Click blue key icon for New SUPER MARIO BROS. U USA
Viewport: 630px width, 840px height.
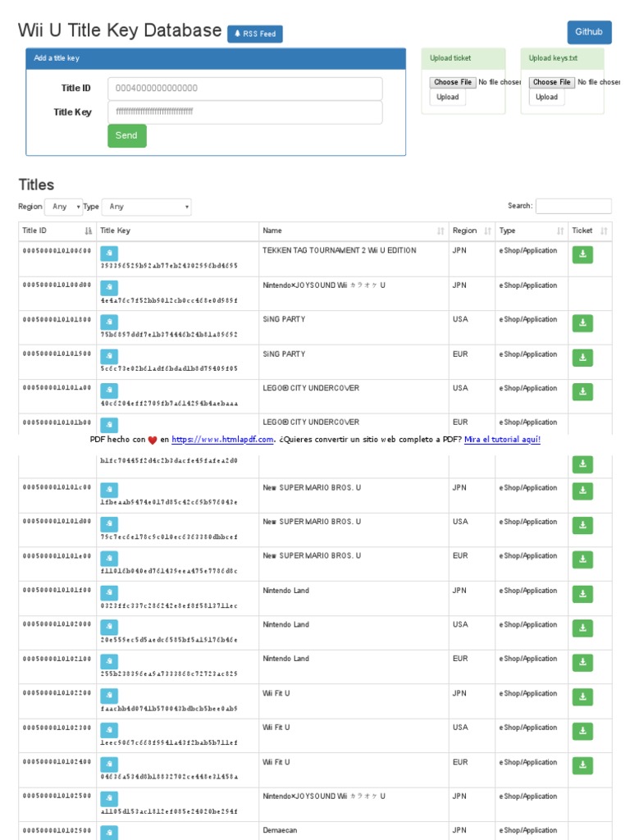point(109,524)
